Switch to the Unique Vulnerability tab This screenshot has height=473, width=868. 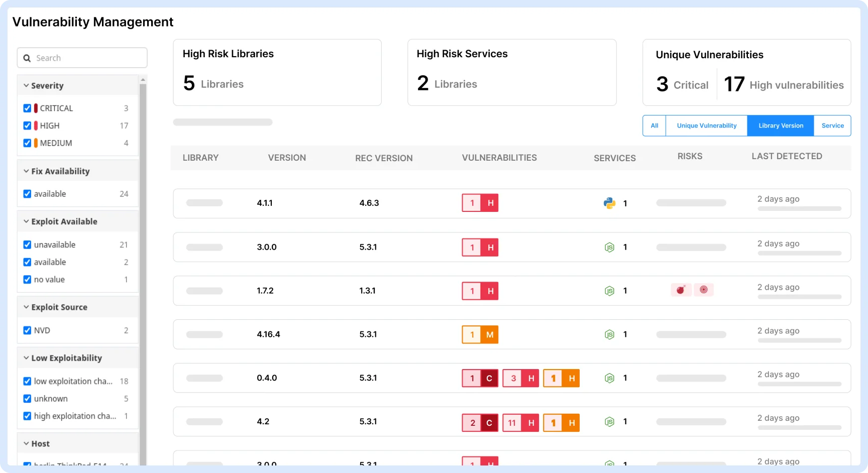click(706, 126)
